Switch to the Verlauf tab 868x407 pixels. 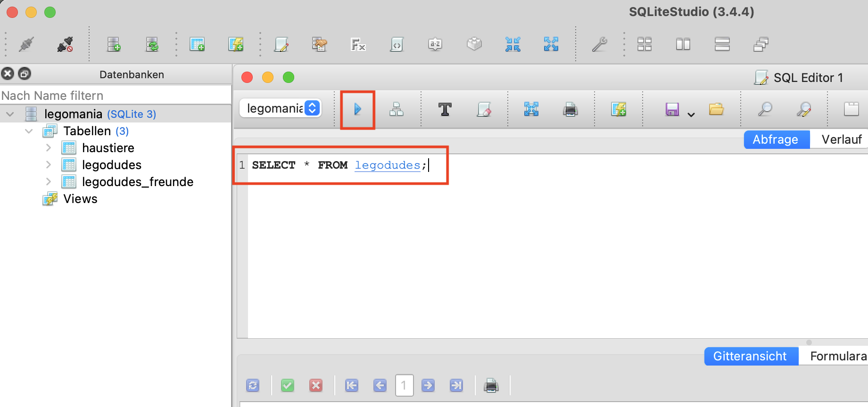[x=841, y=139]
